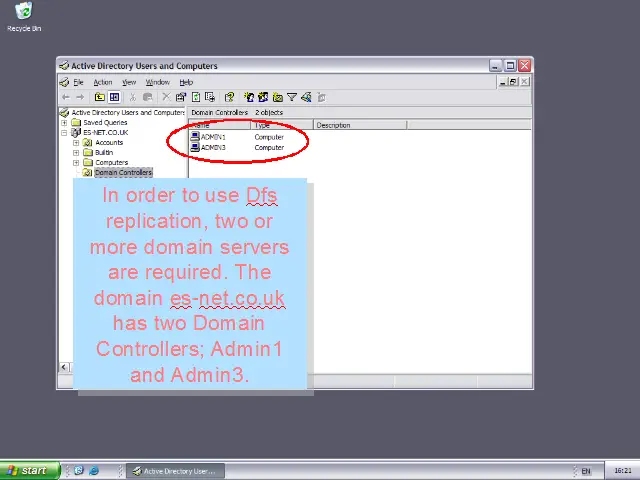This screenshot has width=640, height=480.
Task: Select the root Active Directory Users and Computers node
Action: pyautogui.click(x=128, y=112)
